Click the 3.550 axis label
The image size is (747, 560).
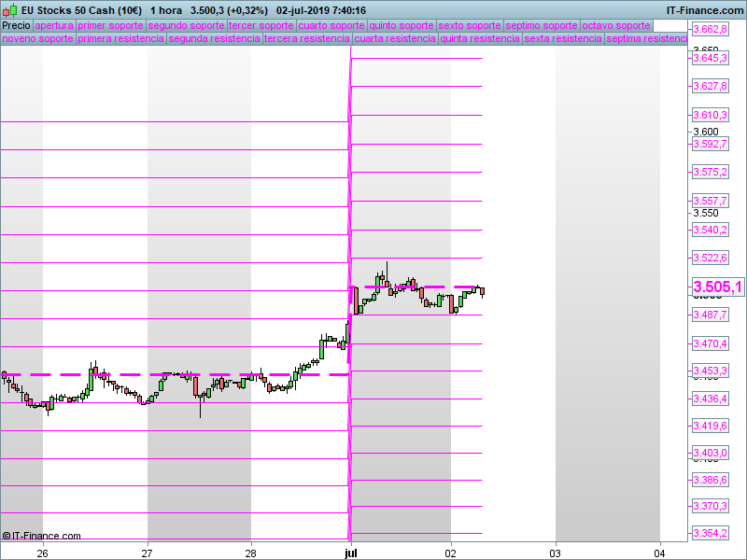(706, 213)
